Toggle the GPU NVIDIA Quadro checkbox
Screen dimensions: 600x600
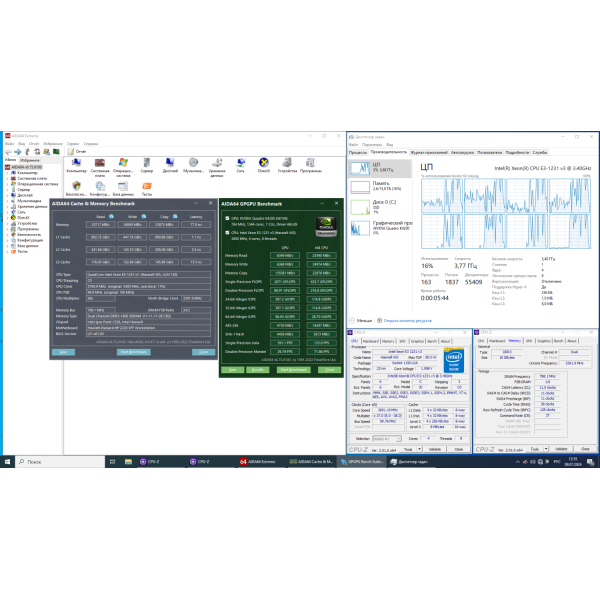point(227,218)
